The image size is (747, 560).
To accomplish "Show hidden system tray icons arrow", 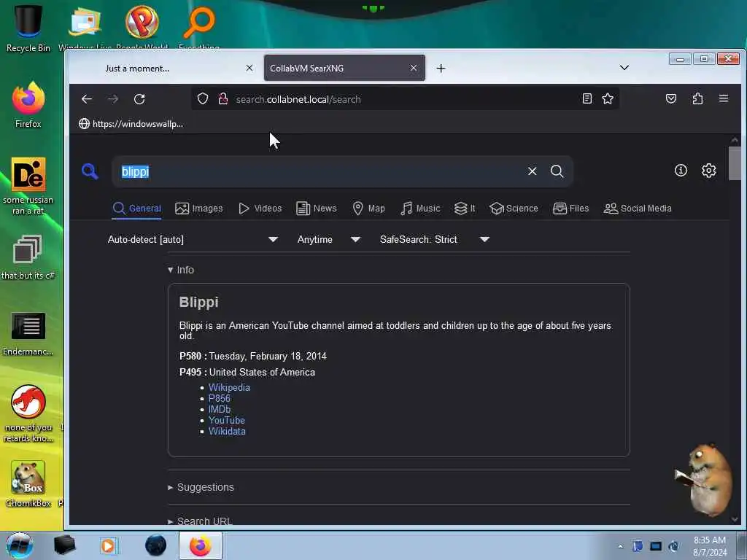I will click(x=620, y=546).
